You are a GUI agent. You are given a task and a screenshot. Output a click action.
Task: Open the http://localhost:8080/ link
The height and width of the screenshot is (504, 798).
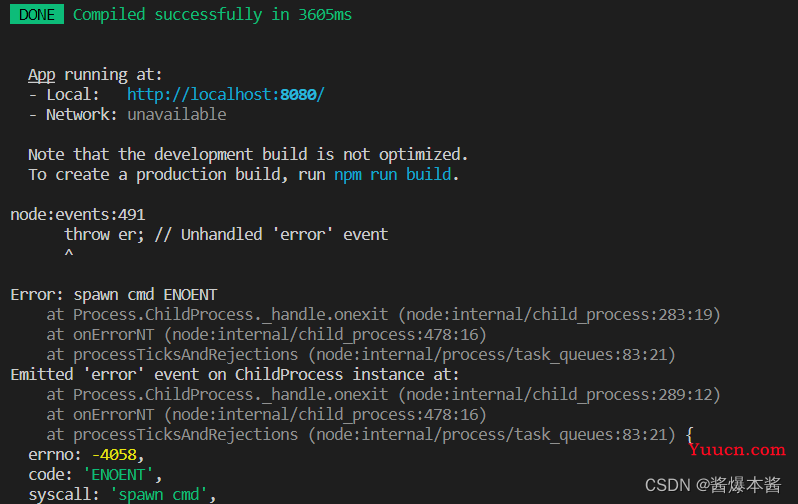click(x=225, y=95)
